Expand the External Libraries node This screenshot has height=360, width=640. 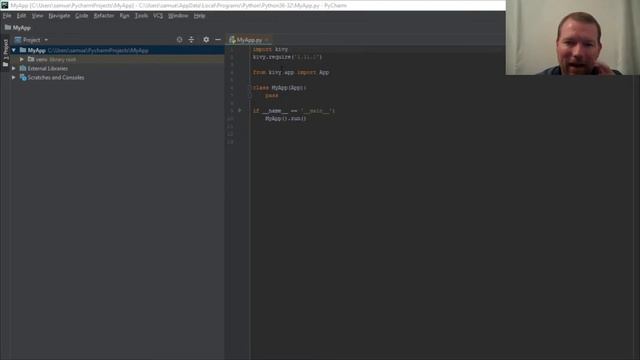[x=14, y=69]
